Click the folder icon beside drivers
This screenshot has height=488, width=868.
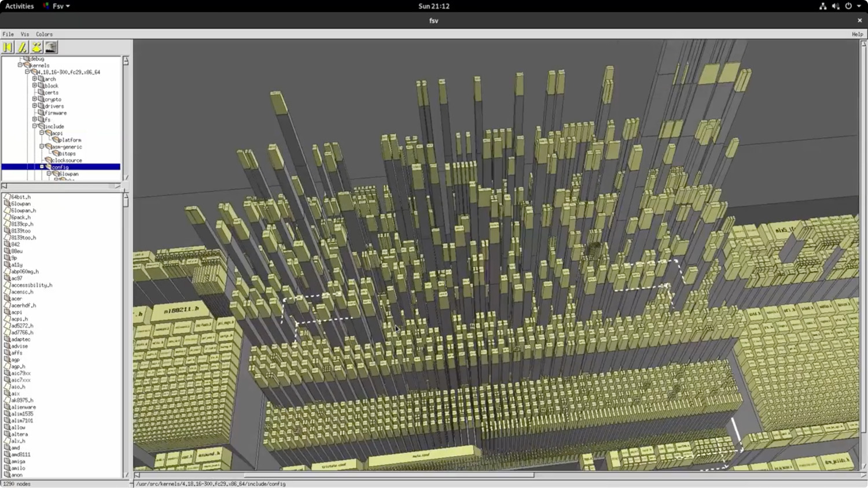41,106
